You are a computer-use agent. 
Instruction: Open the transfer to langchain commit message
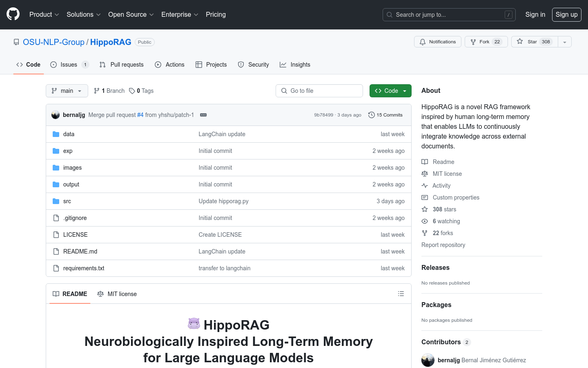[x=225, y=268]
